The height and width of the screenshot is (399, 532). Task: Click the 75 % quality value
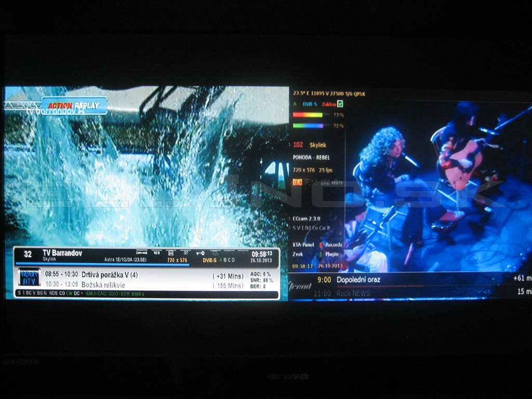point(338,126)
